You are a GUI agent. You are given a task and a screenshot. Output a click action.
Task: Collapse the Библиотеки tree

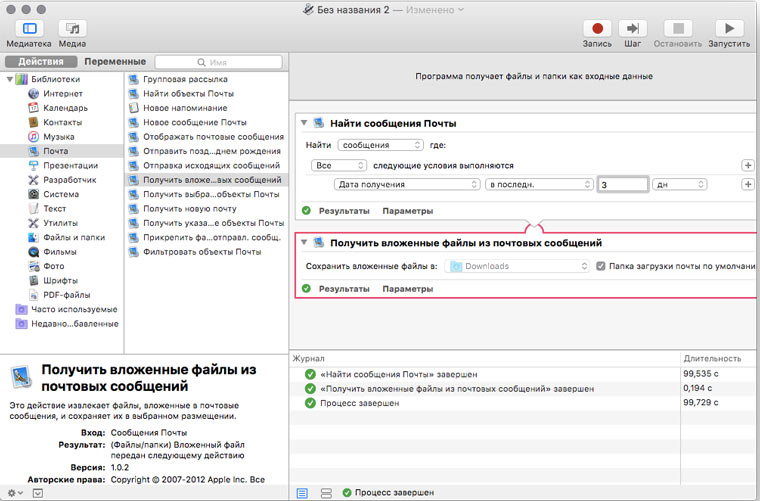[x=9, y=79]
